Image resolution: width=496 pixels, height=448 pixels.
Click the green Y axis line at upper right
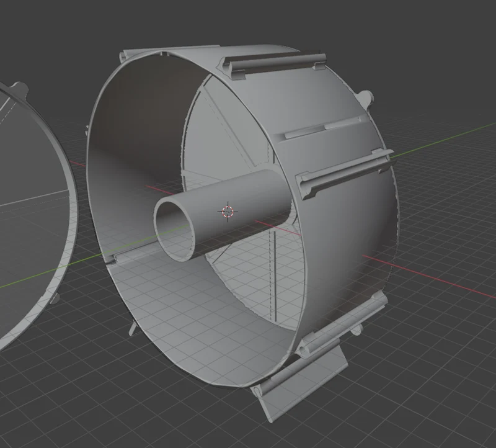[x=443, y=140]
